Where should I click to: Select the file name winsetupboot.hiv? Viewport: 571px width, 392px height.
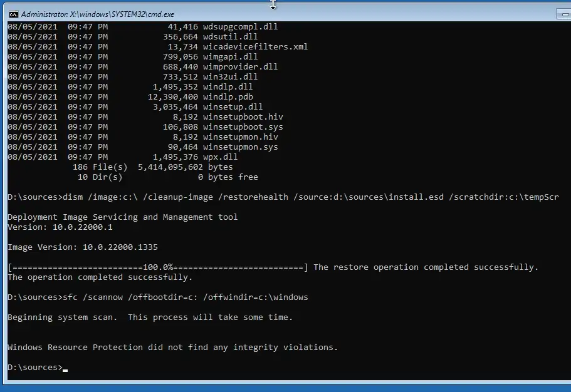(243, 117)
